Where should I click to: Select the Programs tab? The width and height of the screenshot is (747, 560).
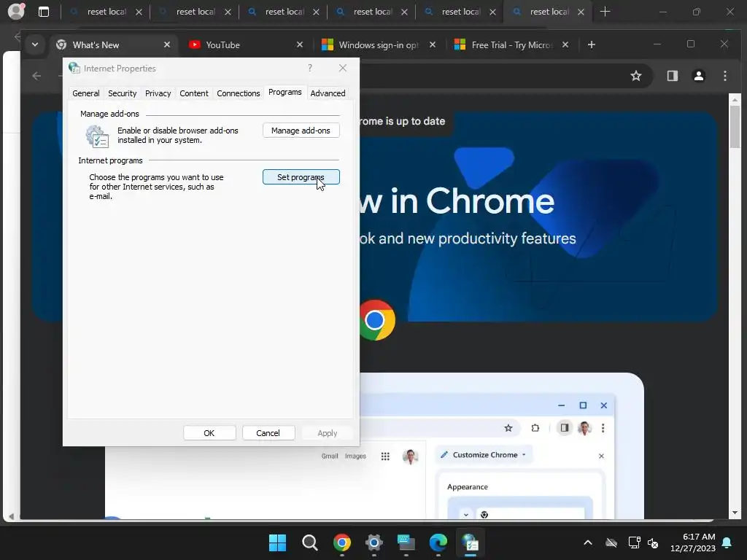(x=285, y=93)
